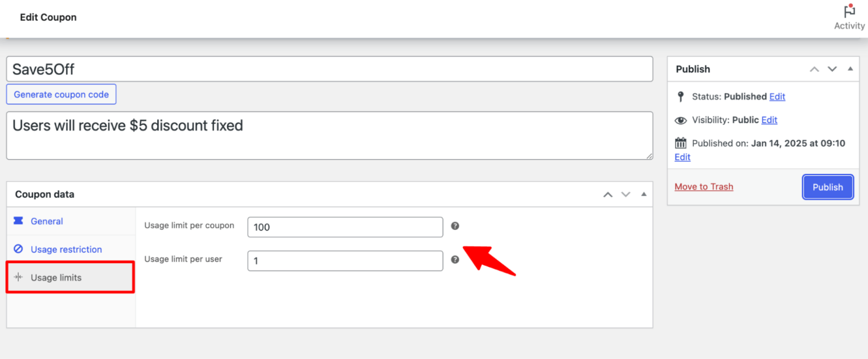Click the help icon beside Usage limit per user
The image size is (868, 359).
click(455, 260)
